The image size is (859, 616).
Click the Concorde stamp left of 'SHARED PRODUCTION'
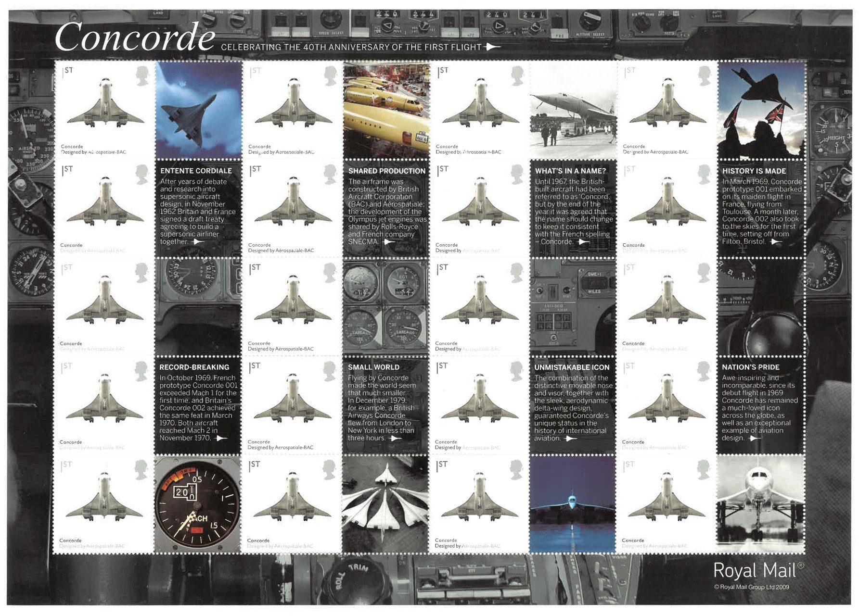[x=292, y=209]
